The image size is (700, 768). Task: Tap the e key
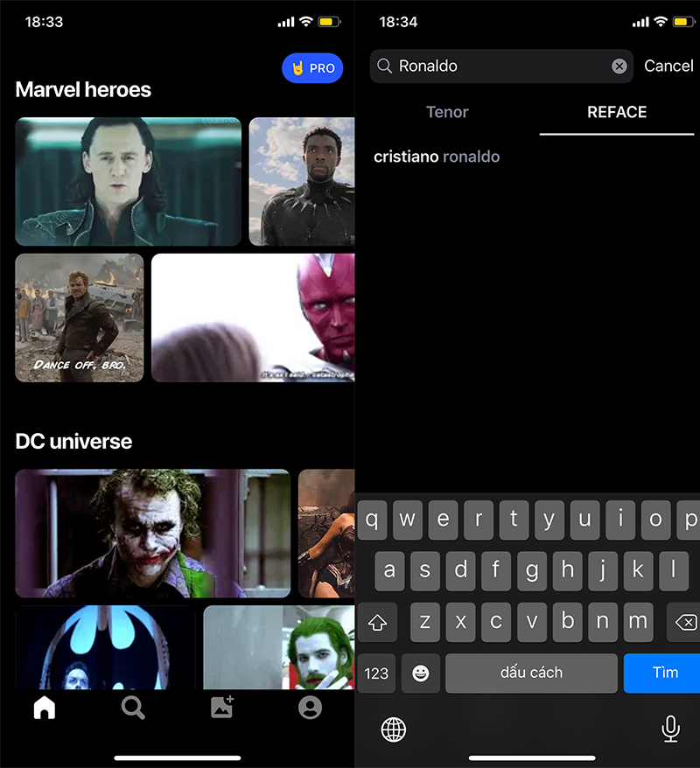[444, 520]
